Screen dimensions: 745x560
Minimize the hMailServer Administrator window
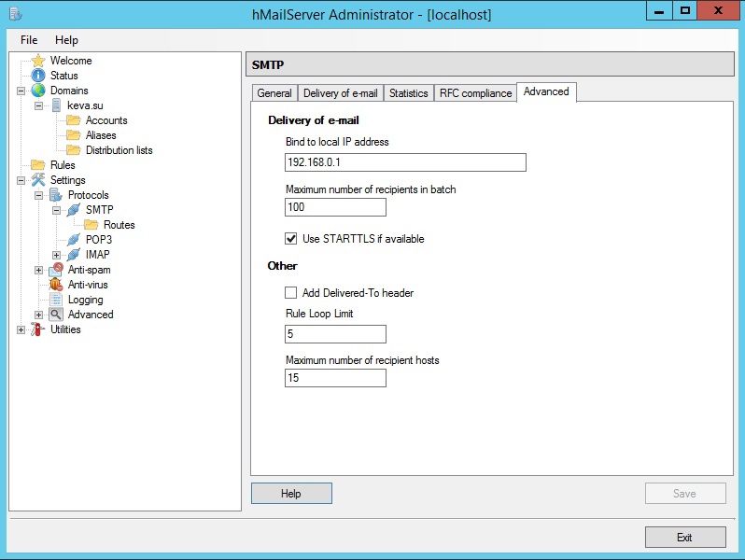coord(659,10)
